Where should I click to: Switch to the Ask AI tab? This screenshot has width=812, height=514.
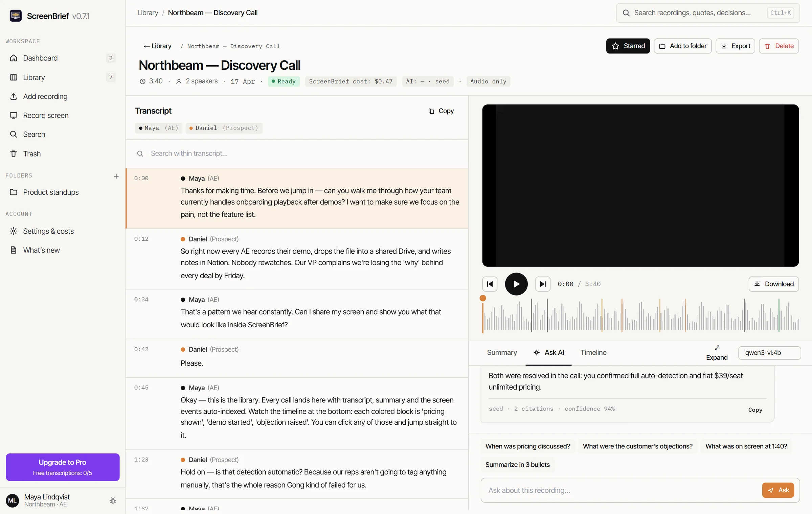(x=548, y=352)
